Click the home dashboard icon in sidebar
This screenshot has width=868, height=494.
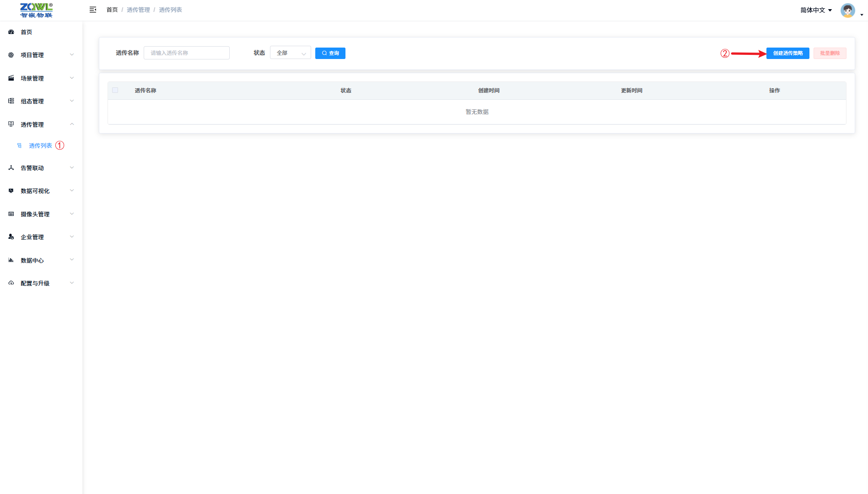tap(11, 32)
